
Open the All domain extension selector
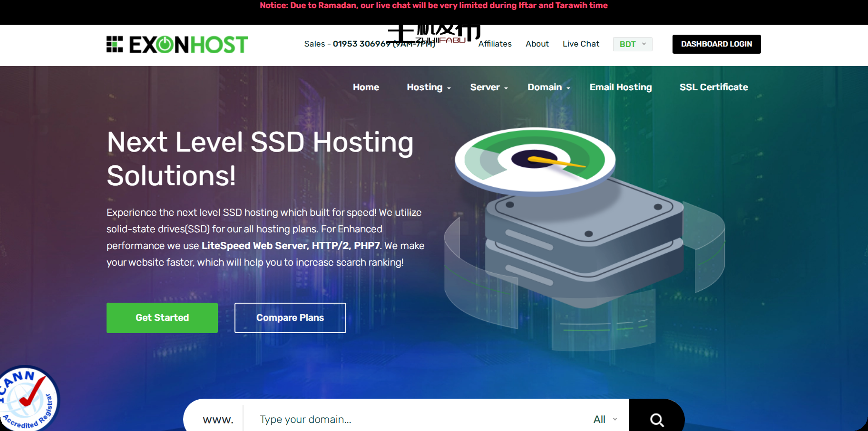click(x=605, y=419)
